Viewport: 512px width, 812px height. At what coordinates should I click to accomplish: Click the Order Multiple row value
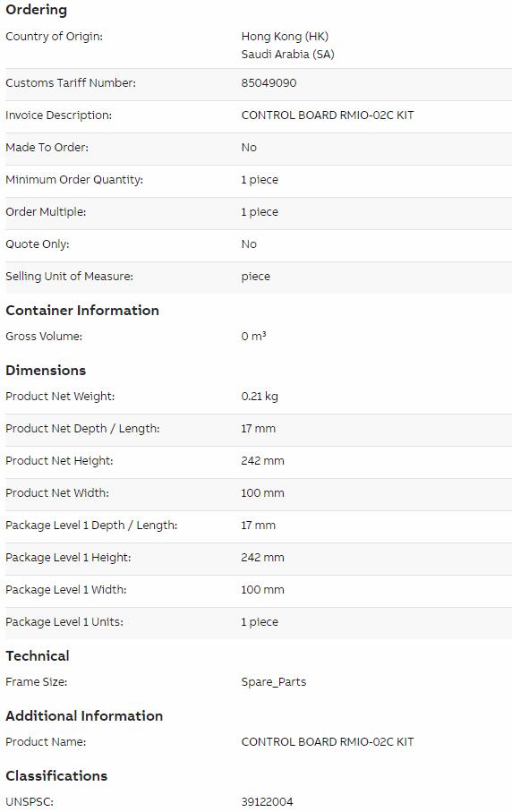260,212
